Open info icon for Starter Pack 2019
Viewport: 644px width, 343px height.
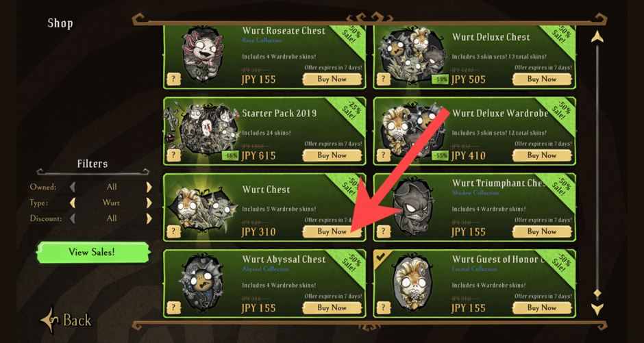tap(173, 155)
